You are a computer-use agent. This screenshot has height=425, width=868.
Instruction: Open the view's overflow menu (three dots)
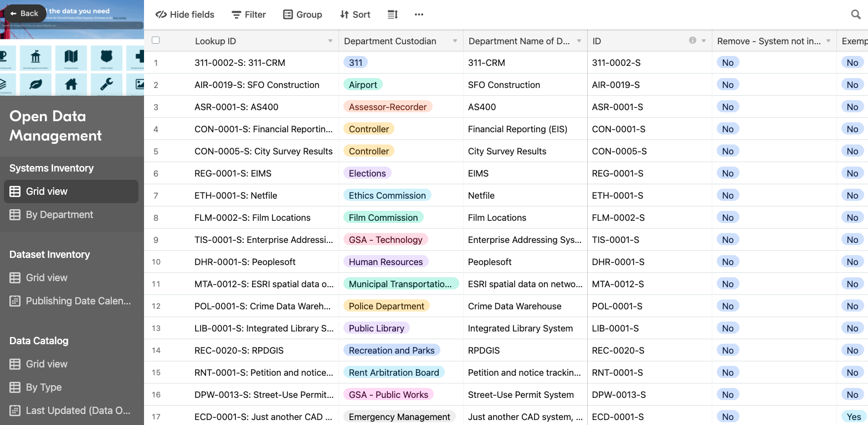419,14
